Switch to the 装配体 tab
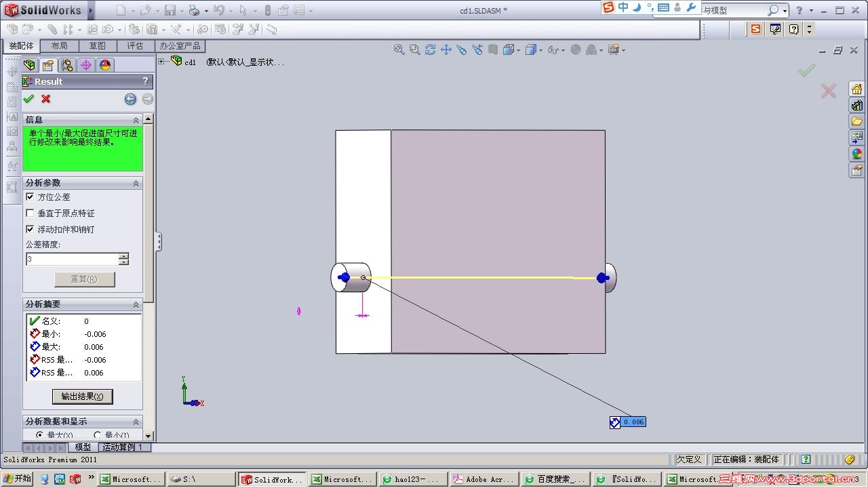868x488 pixels. click(21, 46)
